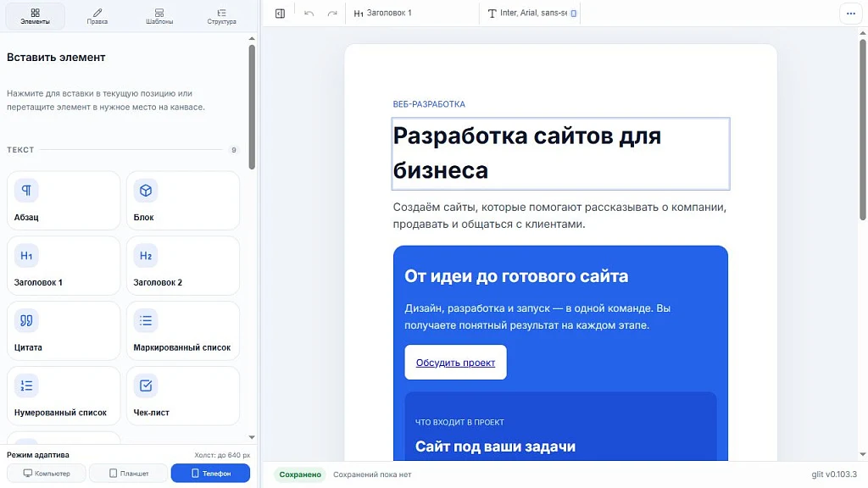Click the ВЕБ-РАЗРАБОТКА label text
Viewport: 868px width, 488px height.
429,104
